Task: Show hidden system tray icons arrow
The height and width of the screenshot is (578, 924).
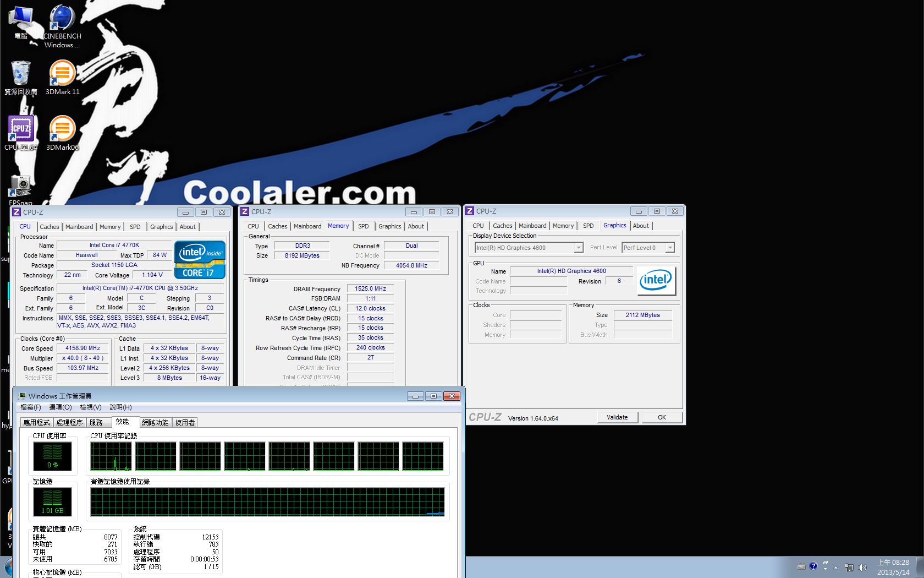Action: pos(835,568)
